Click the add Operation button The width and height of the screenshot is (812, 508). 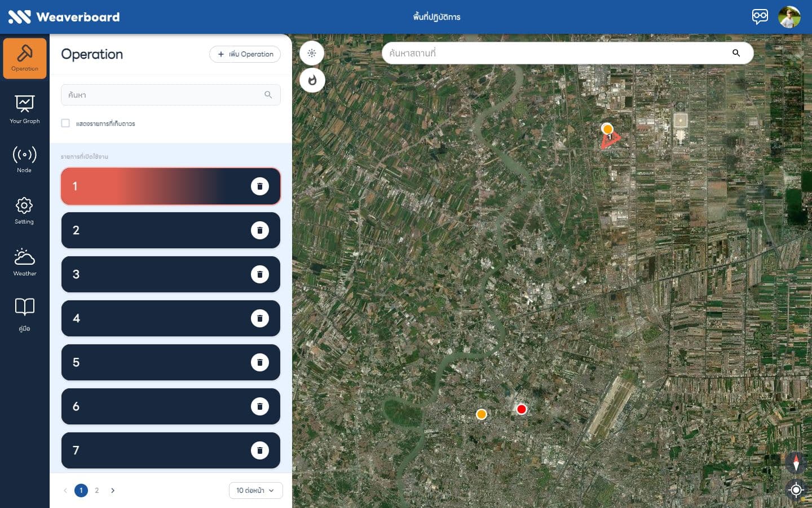(245, 54)
